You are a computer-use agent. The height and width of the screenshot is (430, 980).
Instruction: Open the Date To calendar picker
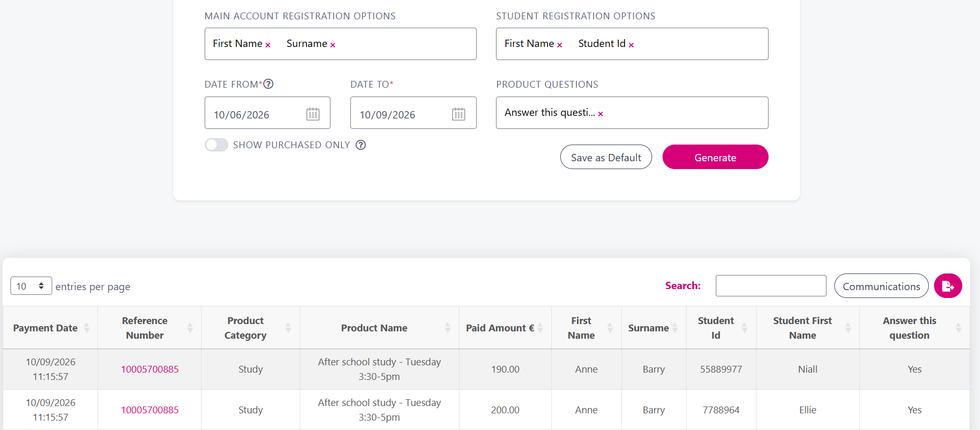pos(458,114)
